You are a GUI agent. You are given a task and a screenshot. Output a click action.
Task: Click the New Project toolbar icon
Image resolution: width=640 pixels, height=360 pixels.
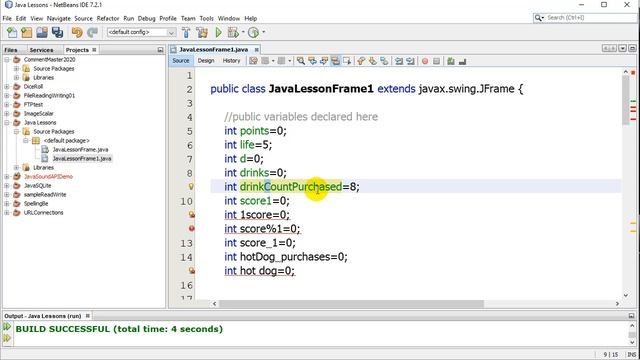pos(27,32)
